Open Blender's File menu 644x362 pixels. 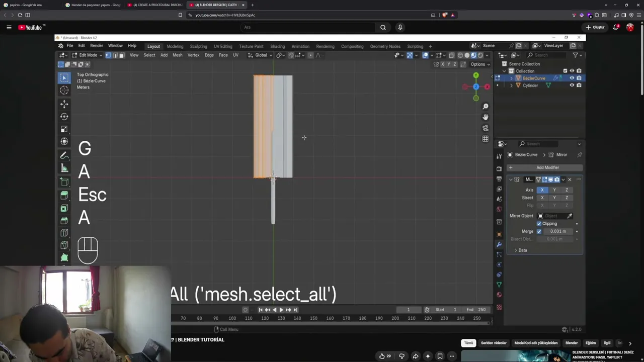coord(70,46)
